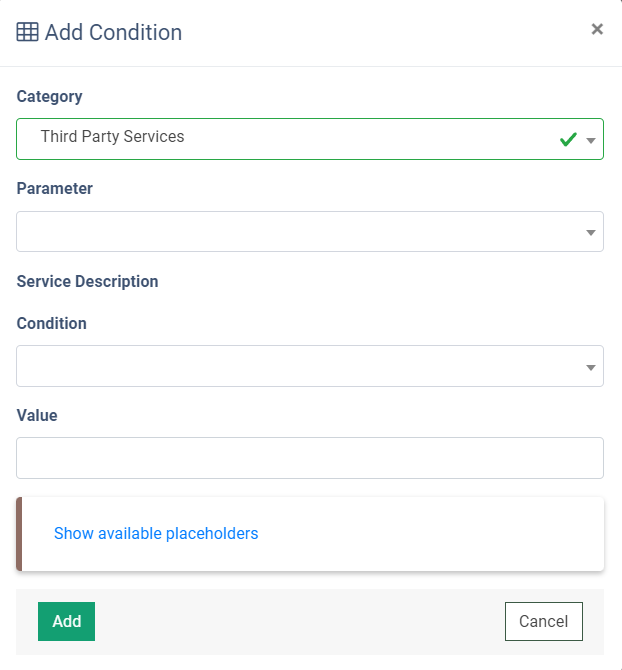Close the Add Condition dialog with X
The width and height of the screenshot is (622, 670).
[597, 29]
